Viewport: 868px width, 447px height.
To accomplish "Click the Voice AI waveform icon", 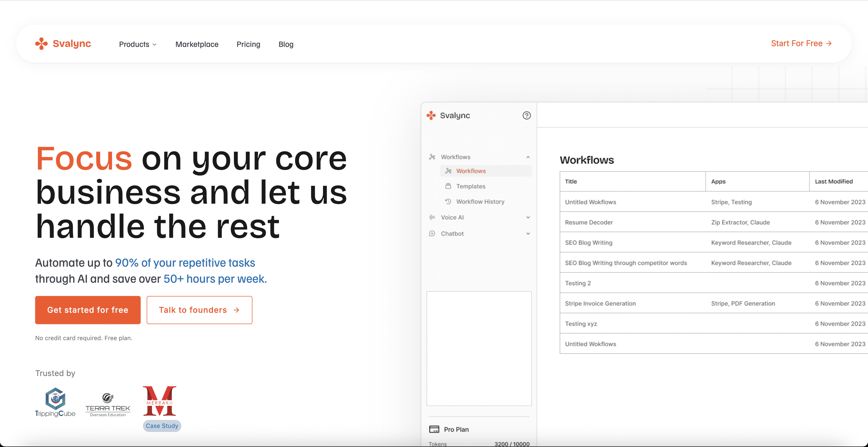I will coord(432,217).
